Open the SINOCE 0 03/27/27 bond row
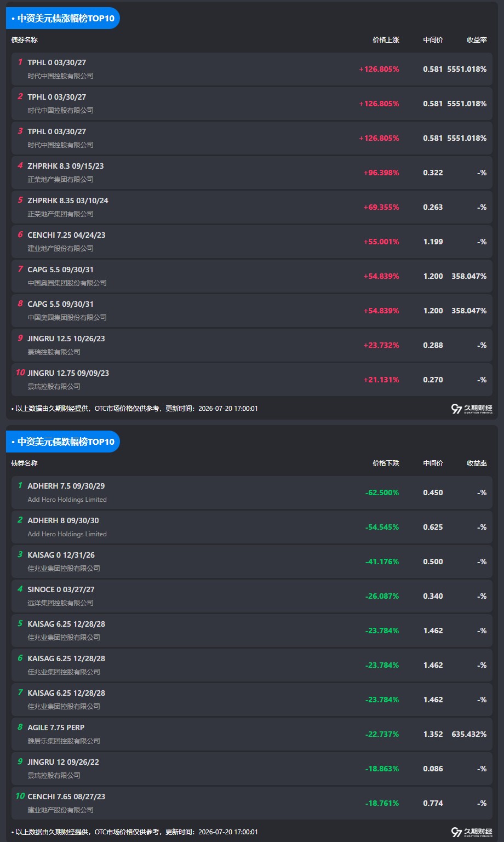Screen dimensions: 504x842 (252, 596)
